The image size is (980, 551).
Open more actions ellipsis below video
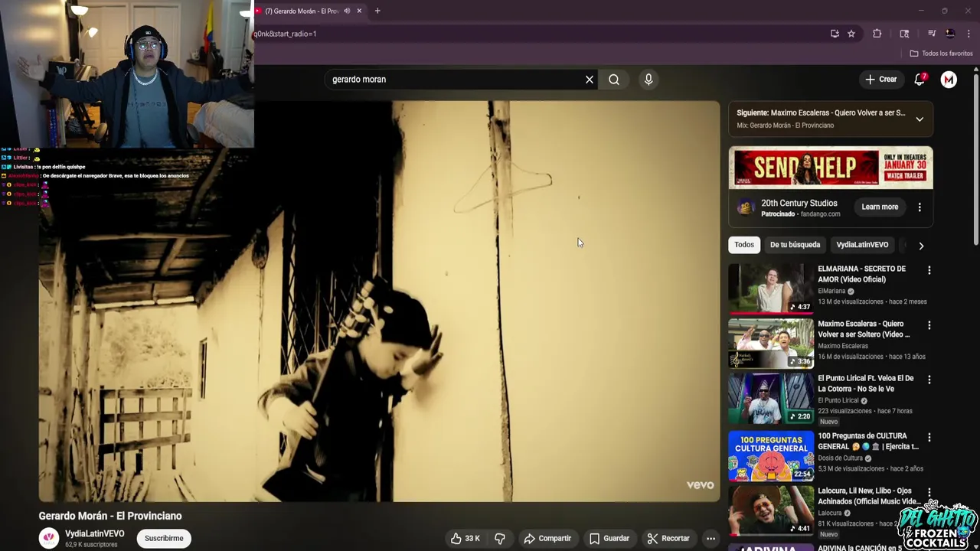(710, 539)
